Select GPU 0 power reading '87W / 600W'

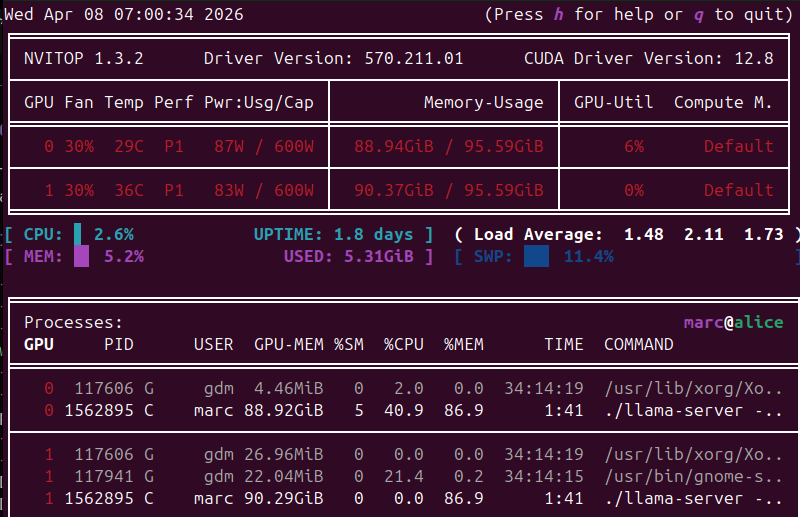click(x=264, y=146)
